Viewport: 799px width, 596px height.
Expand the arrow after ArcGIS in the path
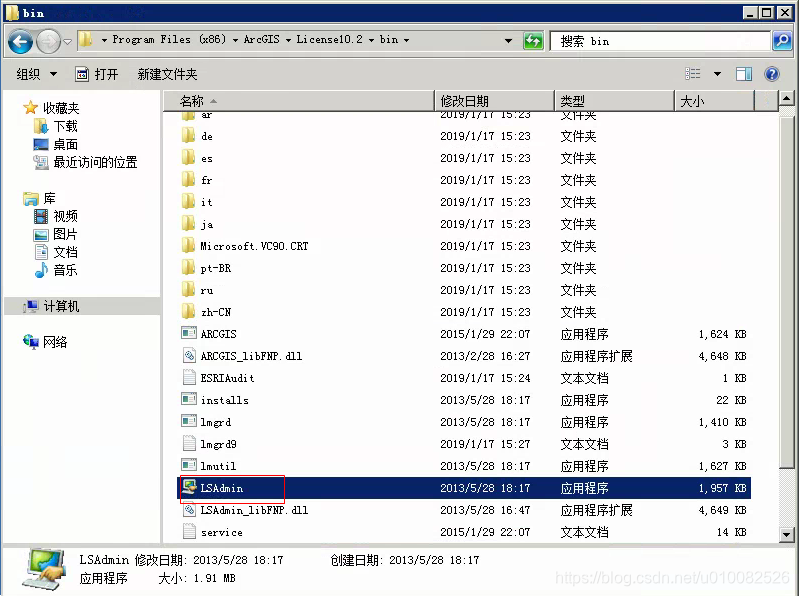[288, 40]
